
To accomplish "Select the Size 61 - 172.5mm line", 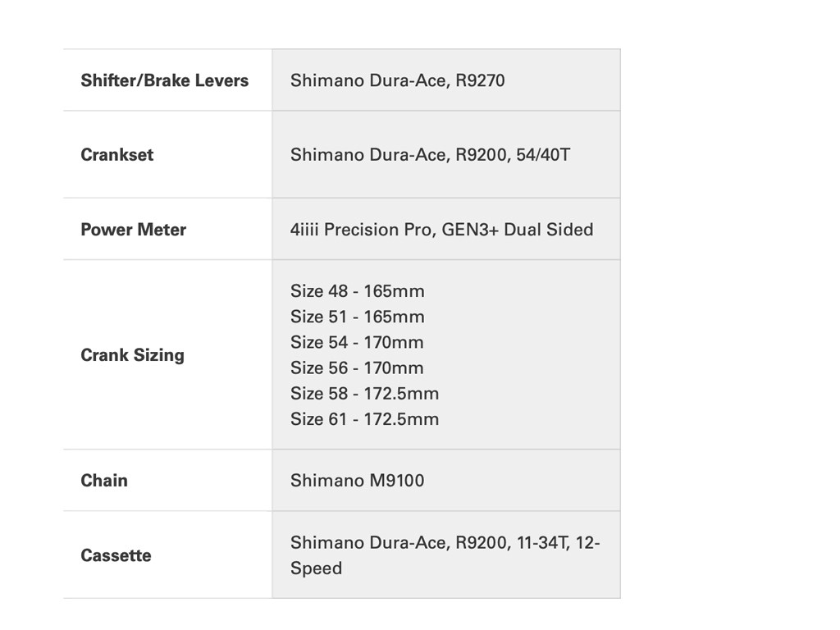I will 364,419.
